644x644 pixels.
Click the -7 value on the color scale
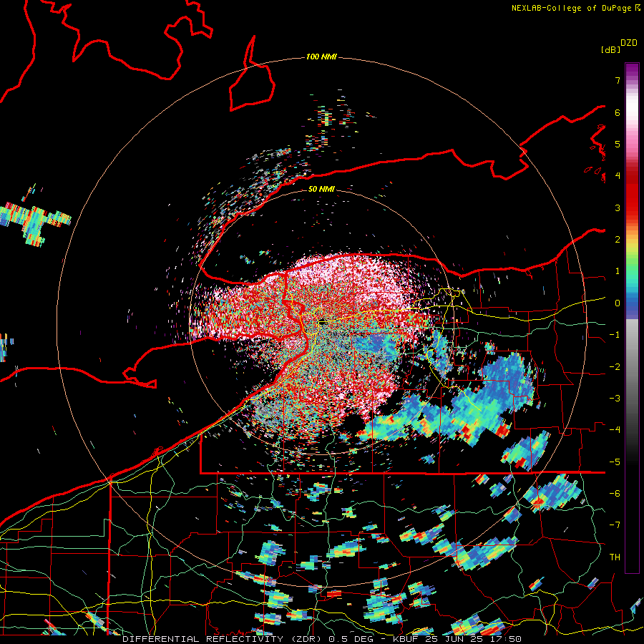(615, 525)
